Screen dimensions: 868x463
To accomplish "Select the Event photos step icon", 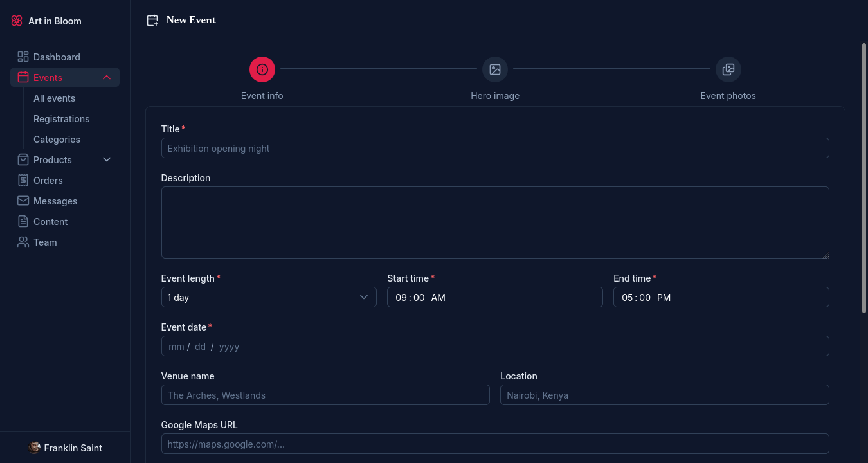I will point(728,69).
